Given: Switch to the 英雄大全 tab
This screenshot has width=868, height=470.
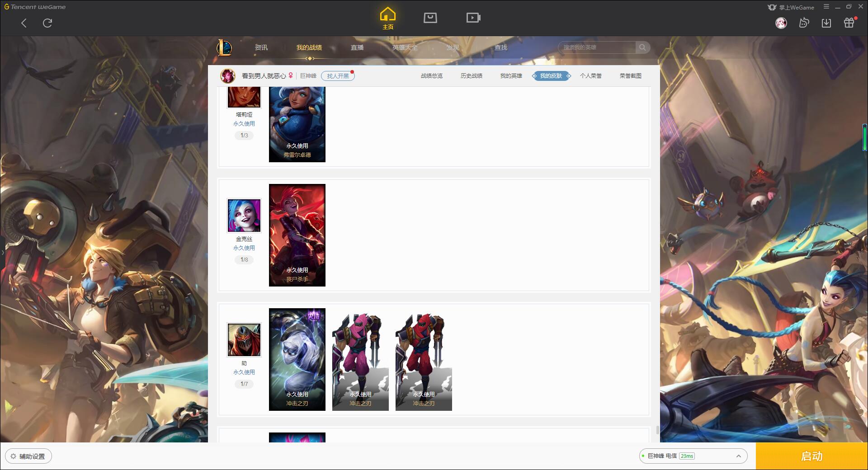Looking at the screenshot, I should 405,47.
